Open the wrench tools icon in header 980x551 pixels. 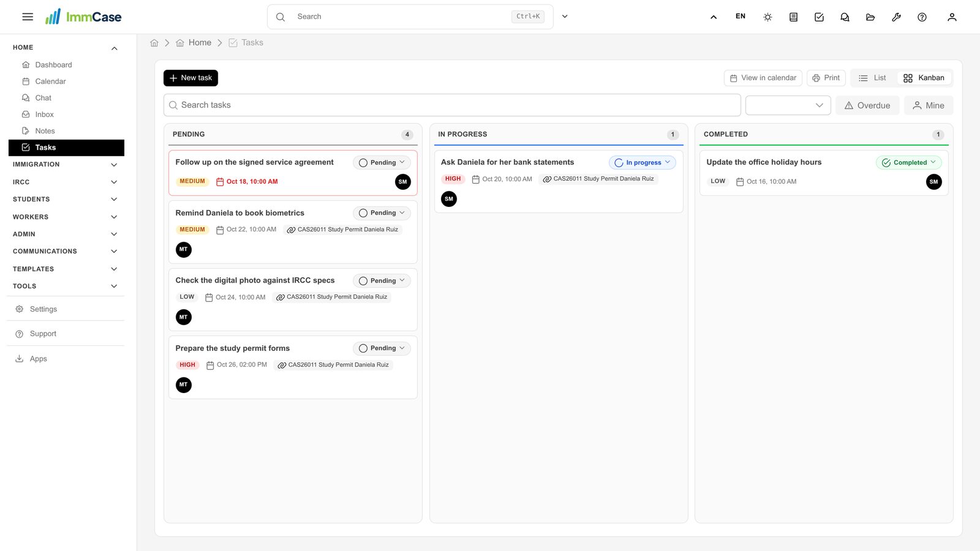(896, 17)
